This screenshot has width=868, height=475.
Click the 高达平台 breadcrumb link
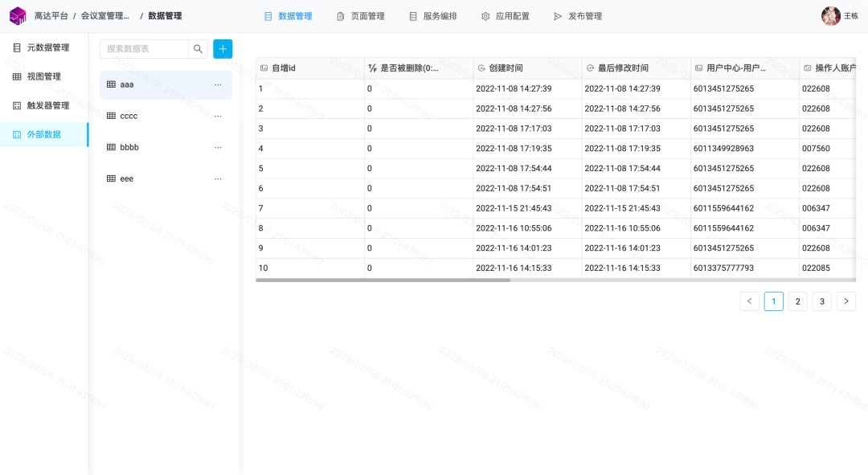[x=51, y=16]
